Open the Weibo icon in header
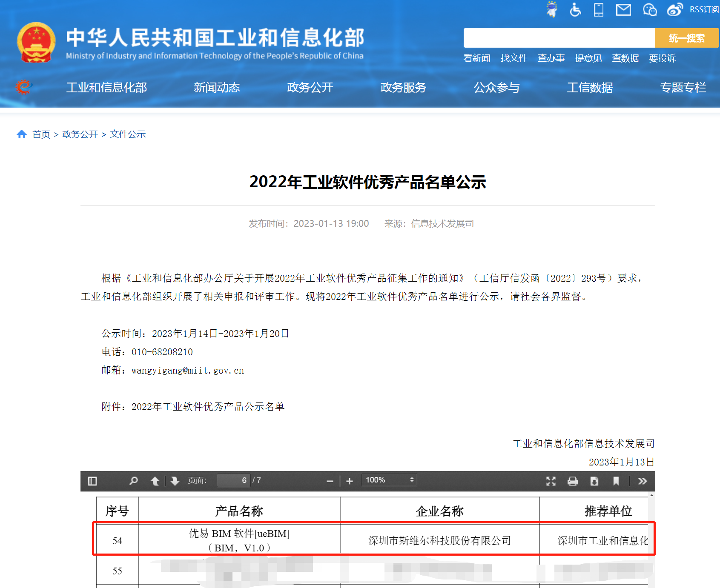 point(674,10)
